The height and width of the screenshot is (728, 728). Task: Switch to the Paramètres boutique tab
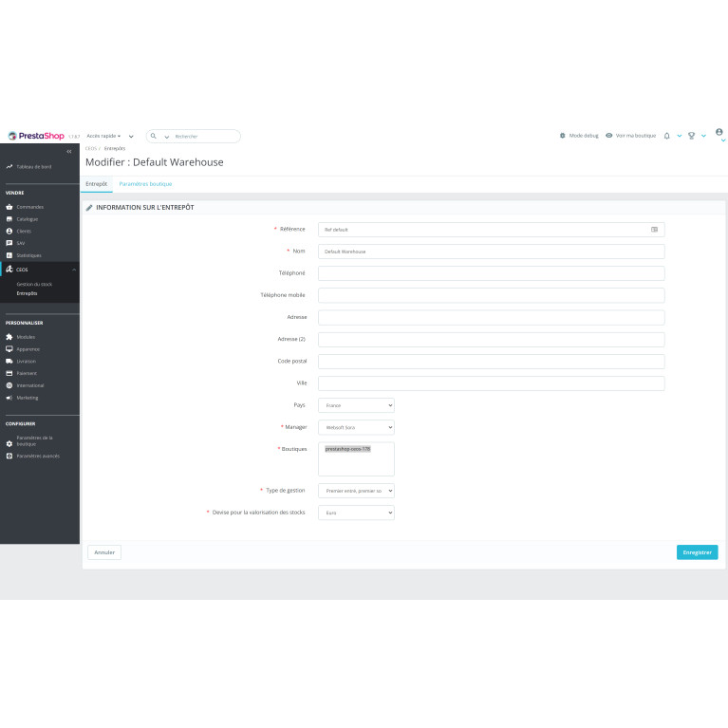pos(145,183)
